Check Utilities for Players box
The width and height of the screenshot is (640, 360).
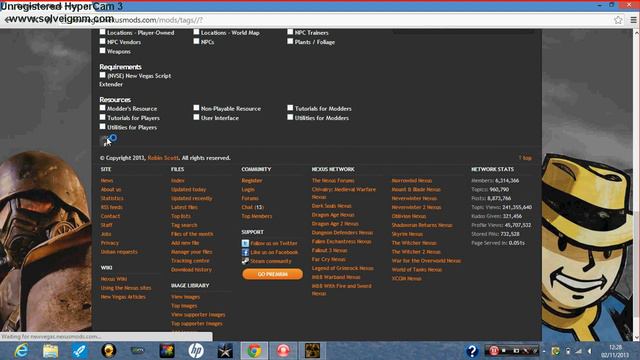pyautogui.click(x=102, y=127)
